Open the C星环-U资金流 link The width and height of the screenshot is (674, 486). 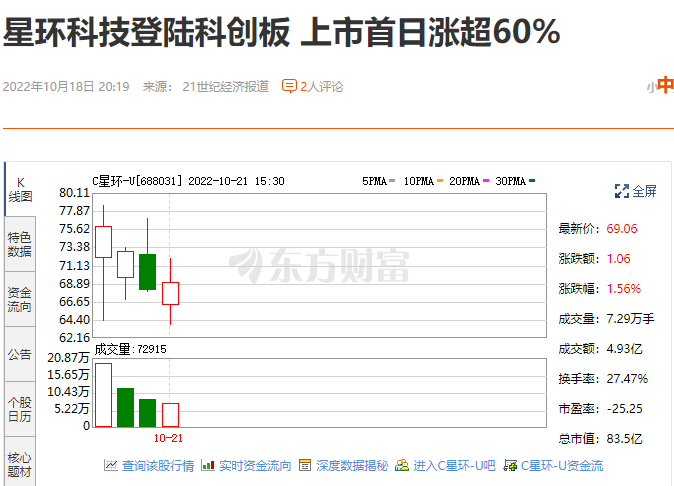pyautogui.click(x=562, y=465)
